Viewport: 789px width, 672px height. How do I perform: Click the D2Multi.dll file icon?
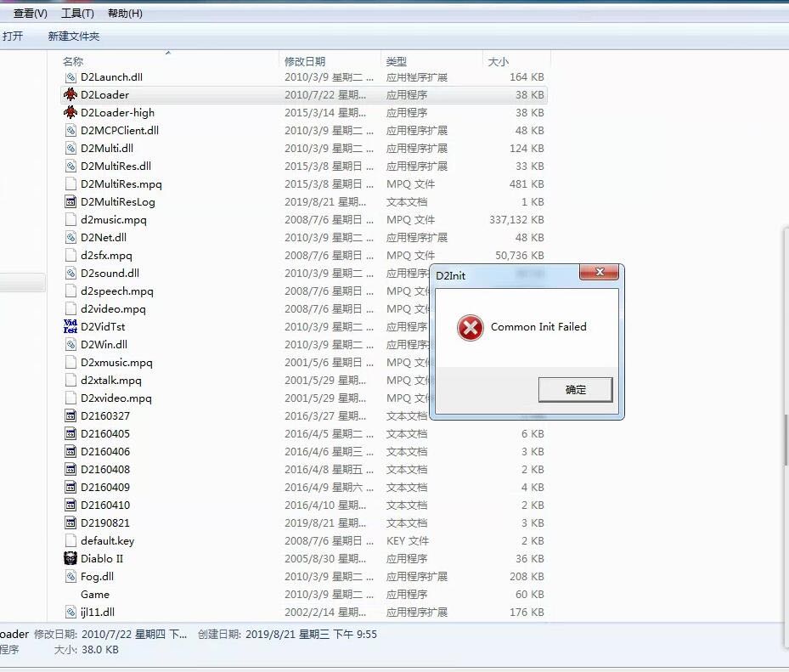click(70, 149)
